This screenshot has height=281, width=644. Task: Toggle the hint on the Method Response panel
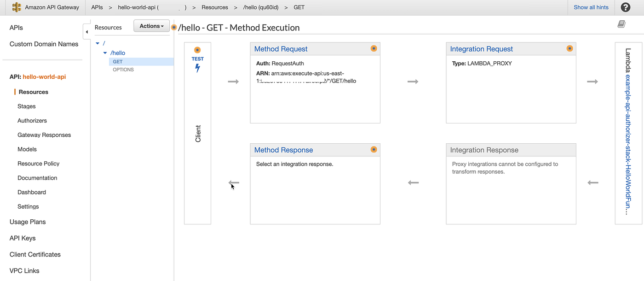pos(374,149)
